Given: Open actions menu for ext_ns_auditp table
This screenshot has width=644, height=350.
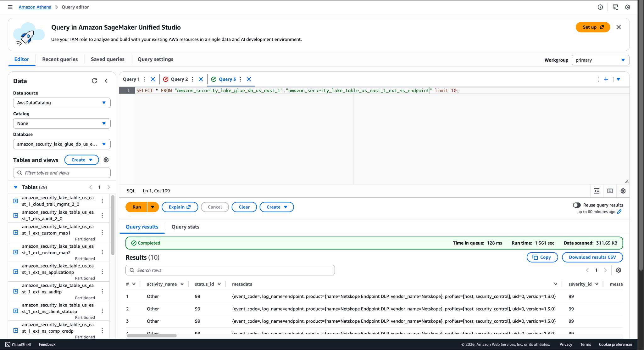Looking at the screenshot, I should tap(102, 291).
